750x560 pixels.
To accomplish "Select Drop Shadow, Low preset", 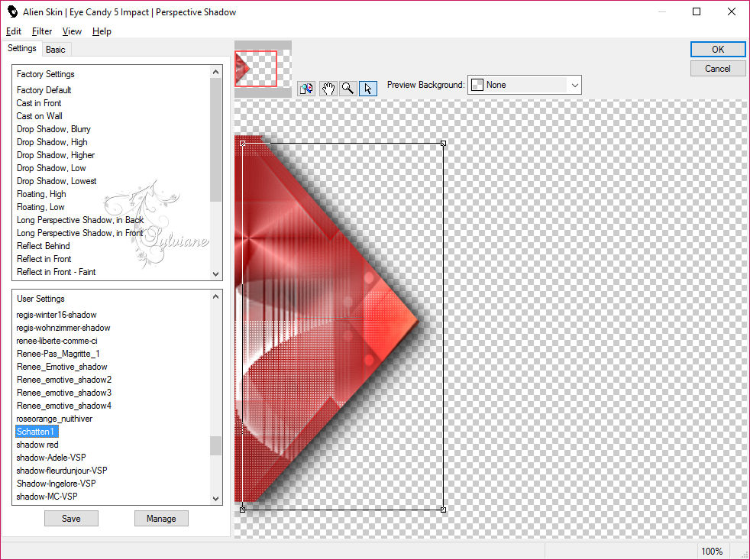I will (51, 167).
